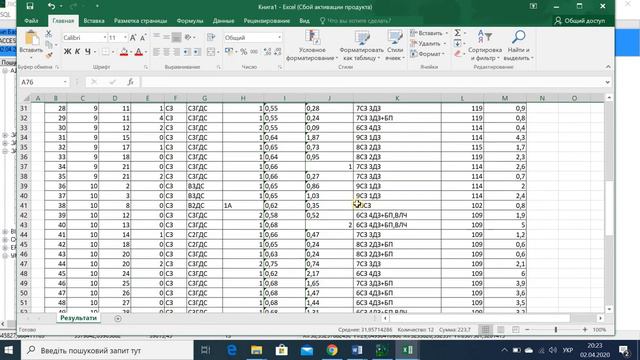Click the Increase Decimal icon
This screenshot has width=640, height=360.
point(267,52)
